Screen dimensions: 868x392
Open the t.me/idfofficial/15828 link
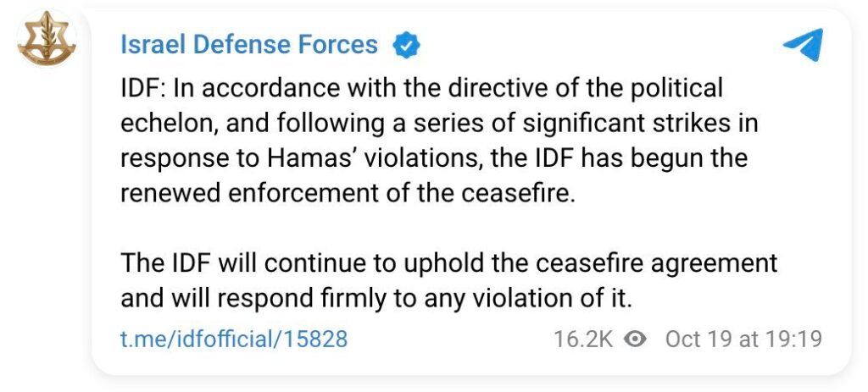pos(234,340)
